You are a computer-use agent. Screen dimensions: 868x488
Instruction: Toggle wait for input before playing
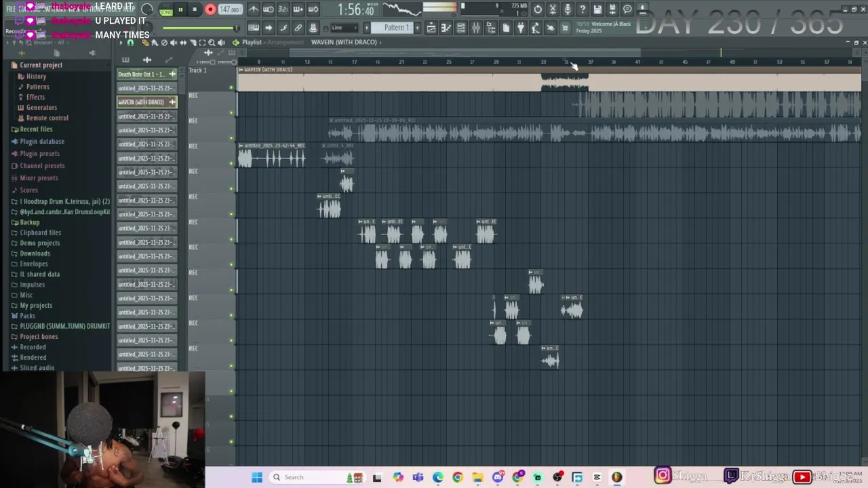(x=268, y=9)
